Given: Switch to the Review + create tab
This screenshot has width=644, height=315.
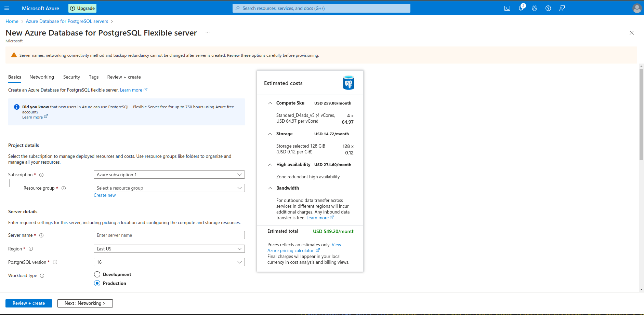Looking at the screenshot, I should 124,77.
